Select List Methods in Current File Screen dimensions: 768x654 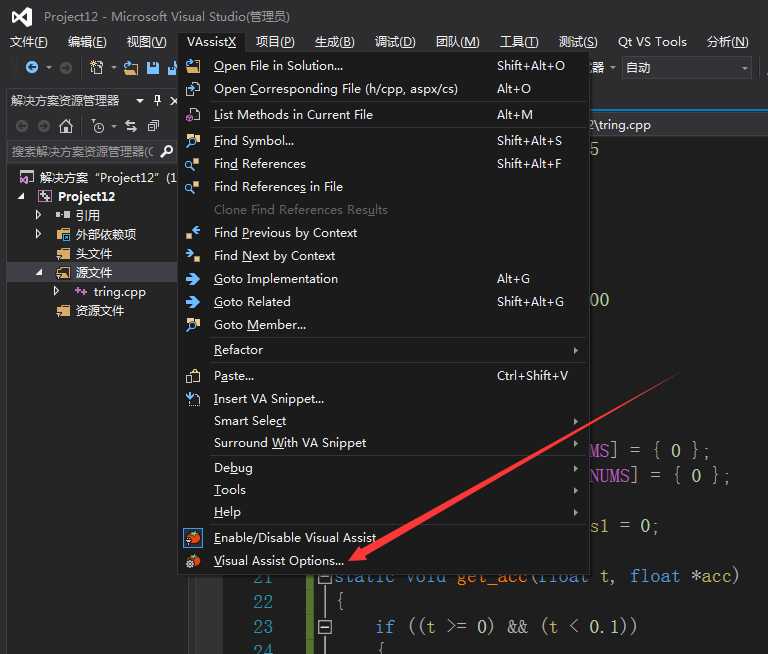(x=384, y=115)
